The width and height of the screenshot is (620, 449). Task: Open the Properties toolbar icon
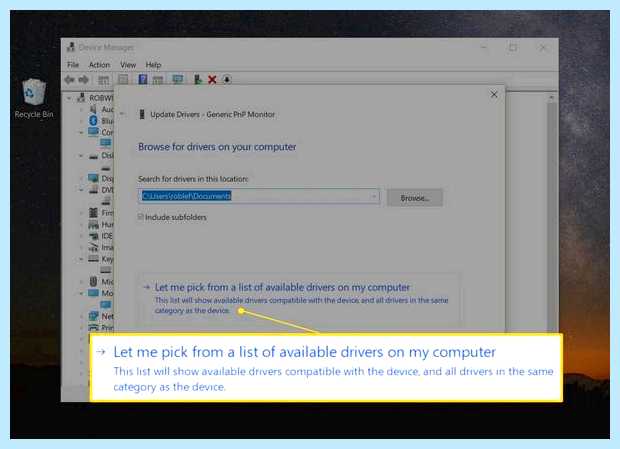[x=123, y=80]
